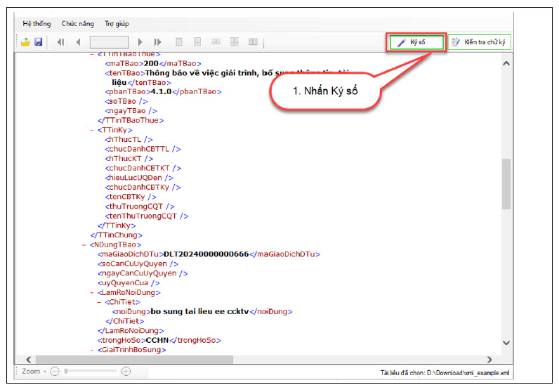Click the page number input field
The width and height of the screenshot is (559, 392).
coord(109,42)
